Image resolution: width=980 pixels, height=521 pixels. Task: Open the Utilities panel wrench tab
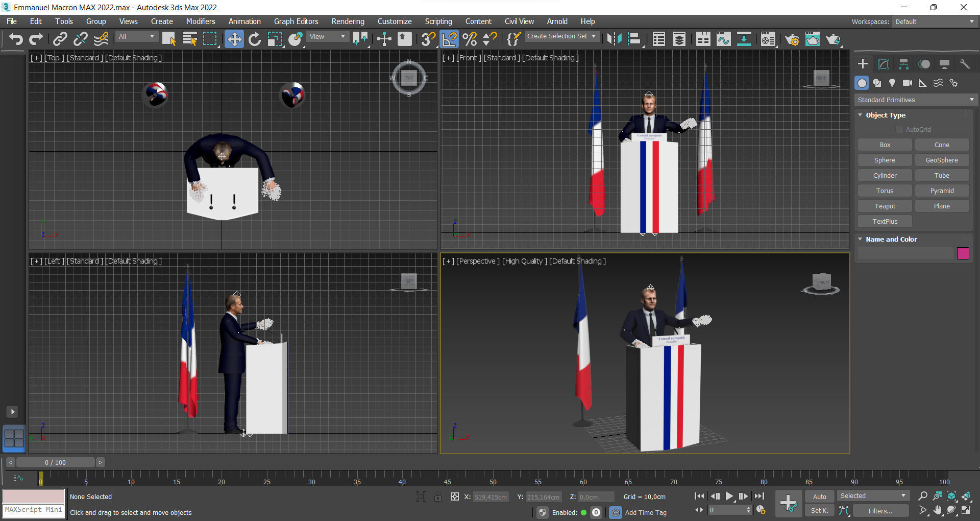(x=965, y=64)
